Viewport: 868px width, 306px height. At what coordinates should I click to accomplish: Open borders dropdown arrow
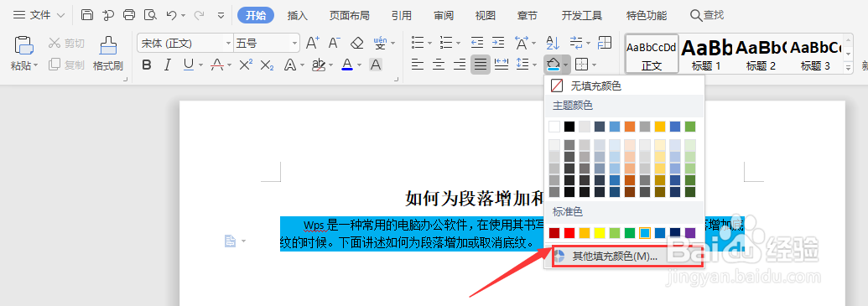coord(595,66)
